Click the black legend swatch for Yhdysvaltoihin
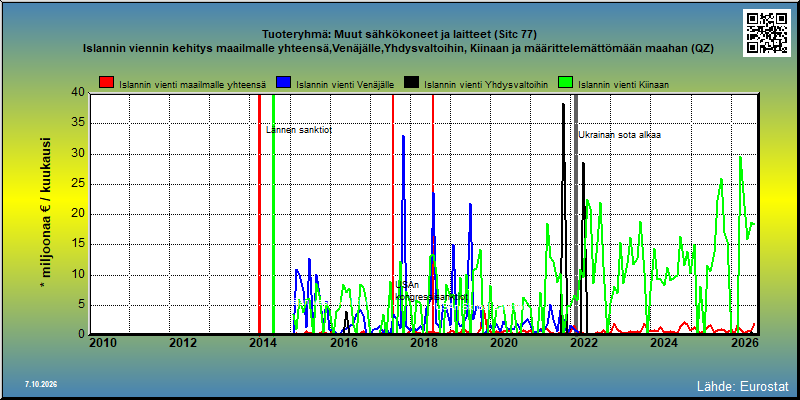 (411, 83)
